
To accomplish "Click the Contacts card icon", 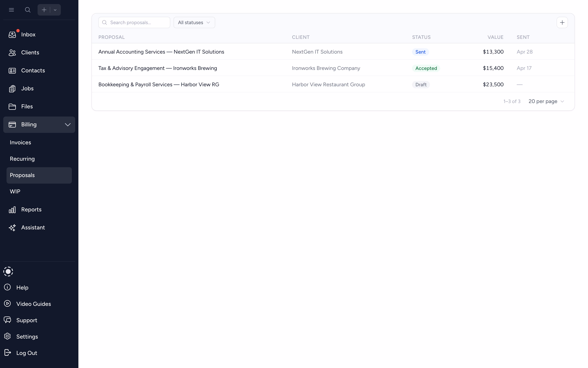I will (12, 71).
